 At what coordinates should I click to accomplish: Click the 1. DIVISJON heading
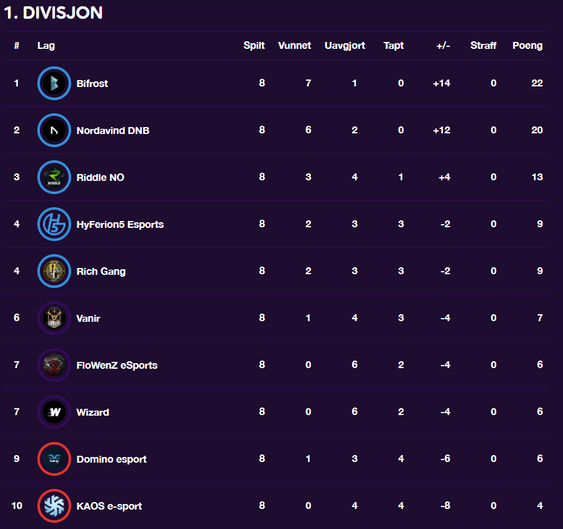click(x=53, y=13)
